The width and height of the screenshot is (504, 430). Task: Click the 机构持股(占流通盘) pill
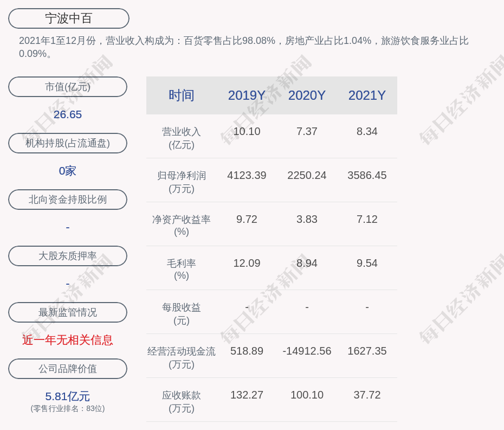click(x=68, y=143)
